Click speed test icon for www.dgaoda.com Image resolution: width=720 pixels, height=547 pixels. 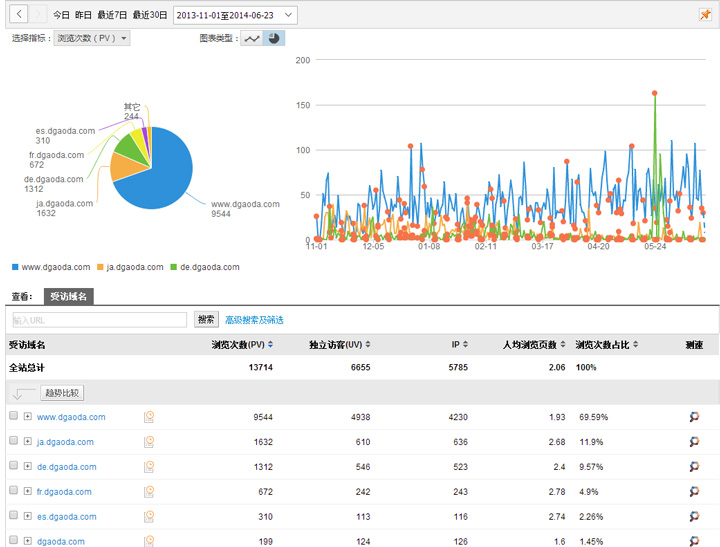click(x=694, y=417)
